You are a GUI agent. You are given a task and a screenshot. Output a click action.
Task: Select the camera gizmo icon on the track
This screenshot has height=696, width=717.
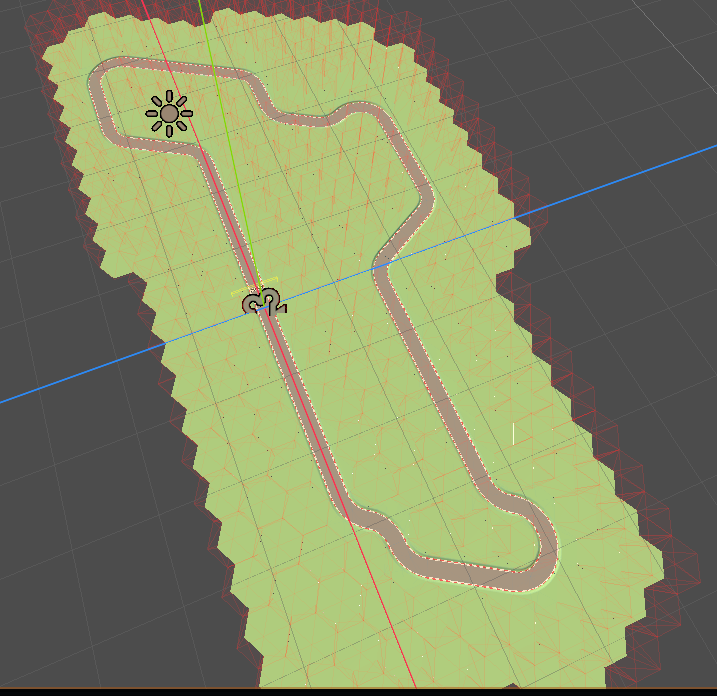tap(264, 302)
